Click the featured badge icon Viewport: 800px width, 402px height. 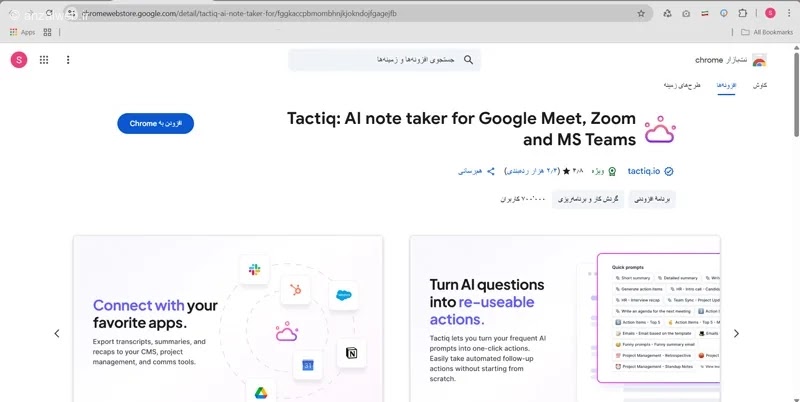pos(612,171)
